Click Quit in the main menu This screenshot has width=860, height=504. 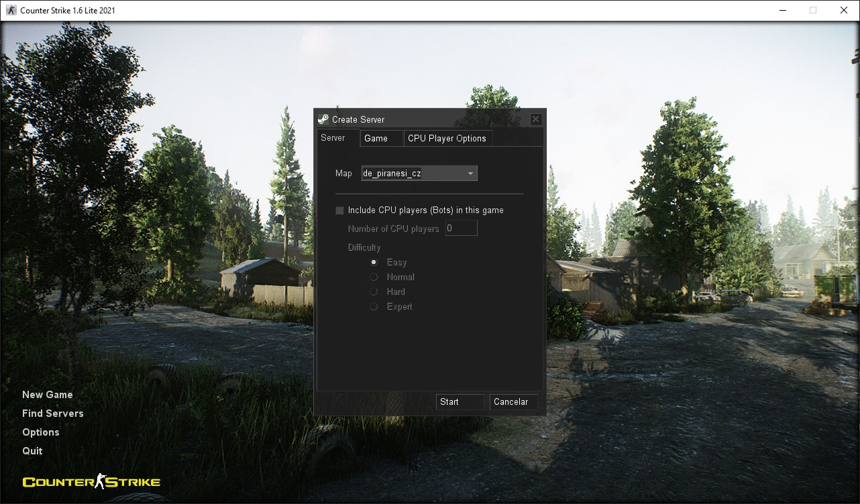32,450
